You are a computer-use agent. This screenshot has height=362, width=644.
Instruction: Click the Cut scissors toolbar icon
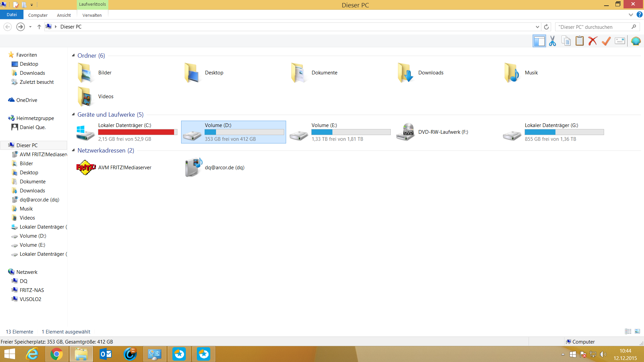(x=552, y=41)
